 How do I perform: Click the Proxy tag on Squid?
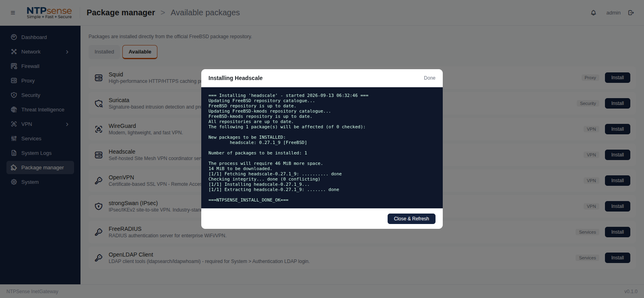[x=590, y=78]
